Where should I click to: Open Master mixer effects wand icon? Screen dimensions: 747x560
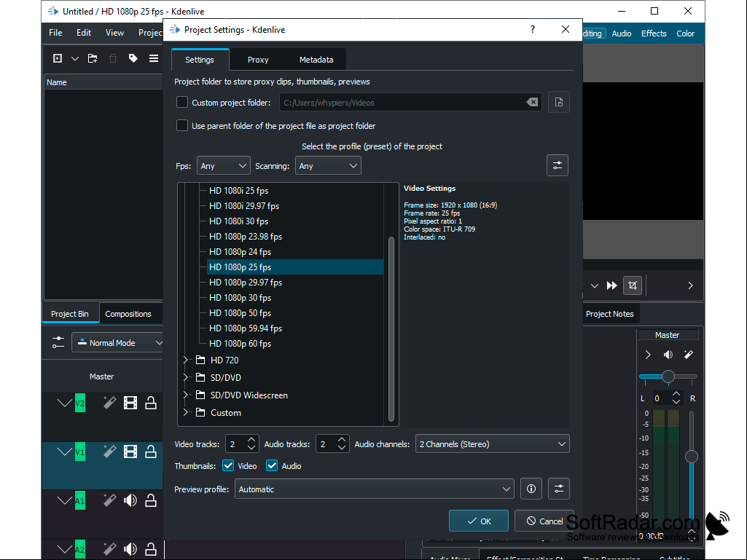(x=689, y=355)
